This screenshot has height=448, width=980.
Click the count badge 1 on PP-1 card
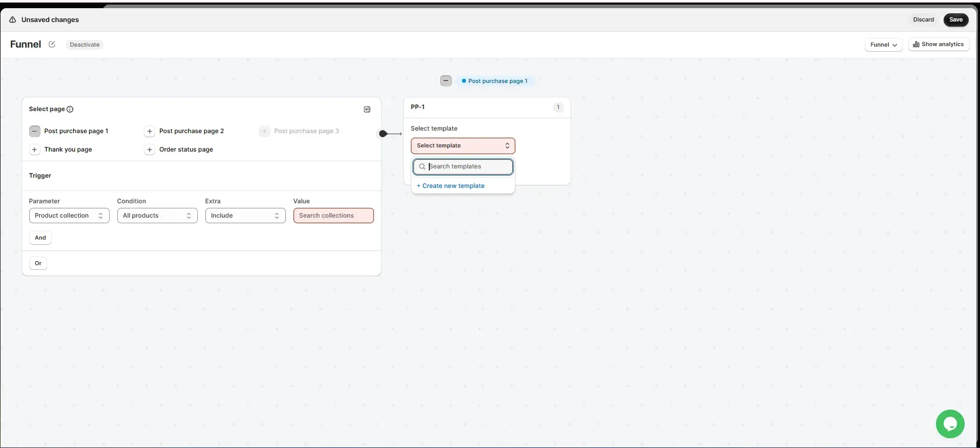[558, 107]
